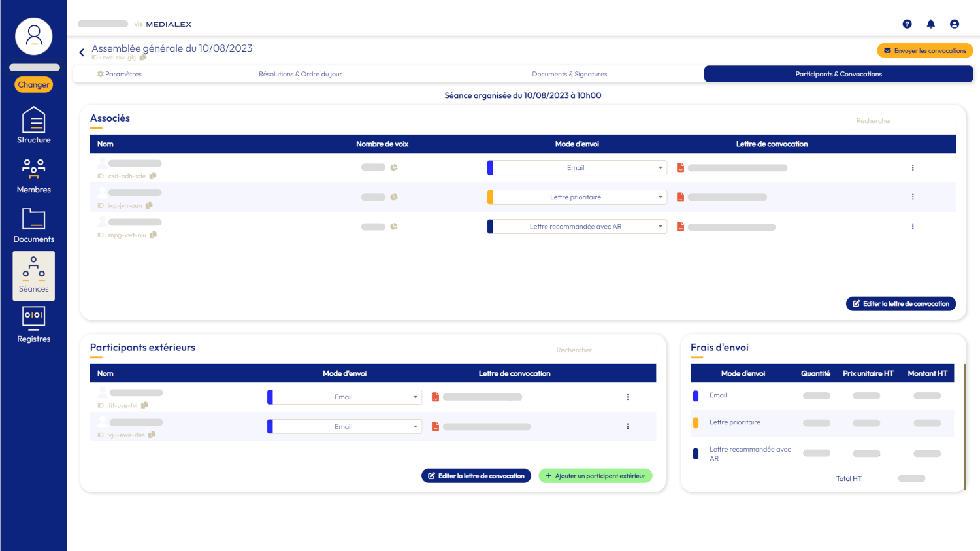
Task: Open the kebab menu of the first associé row
Action: coord(913,167)
